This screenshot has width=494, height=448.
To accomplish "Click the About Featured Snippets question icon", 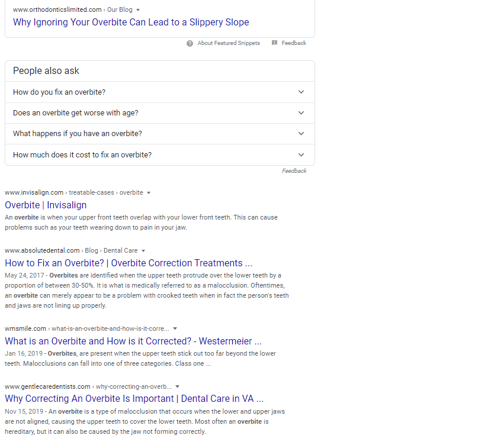I will click(x=190, y=43).
